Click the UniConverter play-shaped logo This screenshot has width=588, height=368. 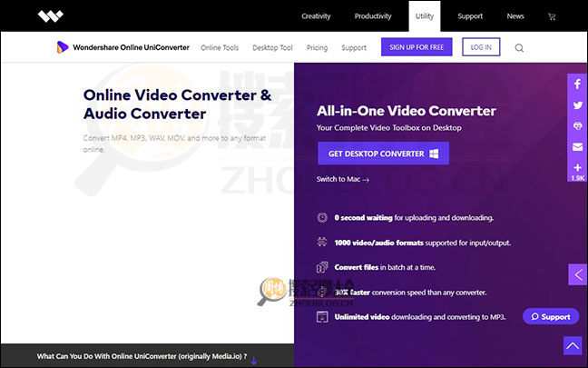[63, 47]
